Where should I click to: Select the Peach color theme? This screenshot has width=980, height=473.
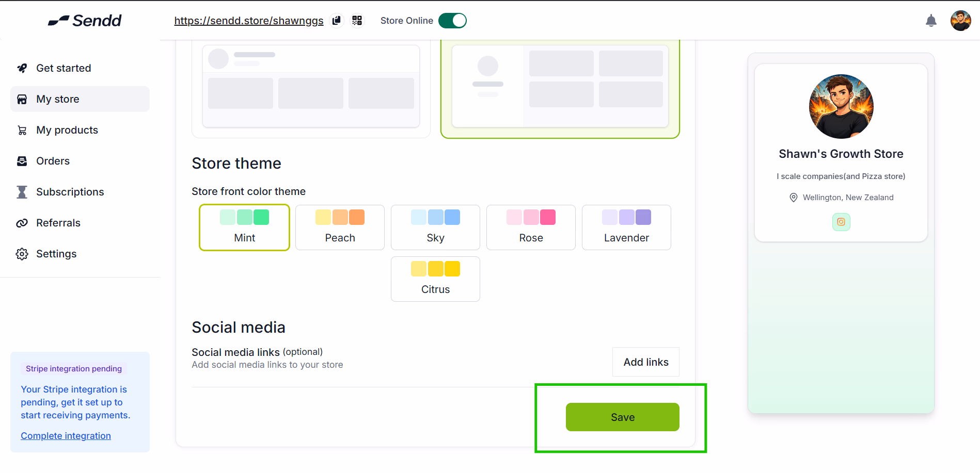340,227
